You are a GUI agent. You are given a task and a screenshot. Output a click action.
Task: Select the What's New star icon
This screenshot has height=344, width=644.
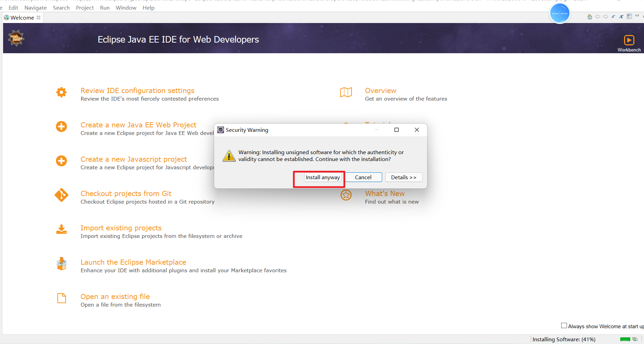(346, 195)
